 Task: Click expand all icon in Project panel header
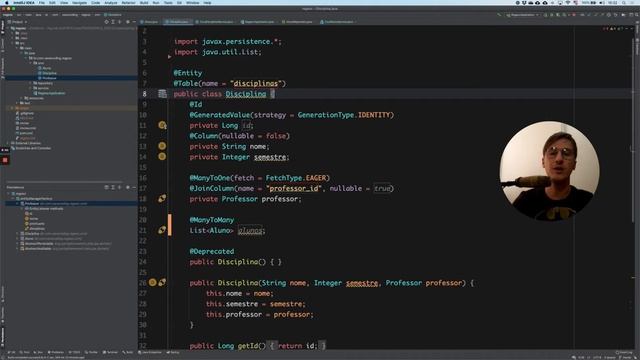(113, 22)
